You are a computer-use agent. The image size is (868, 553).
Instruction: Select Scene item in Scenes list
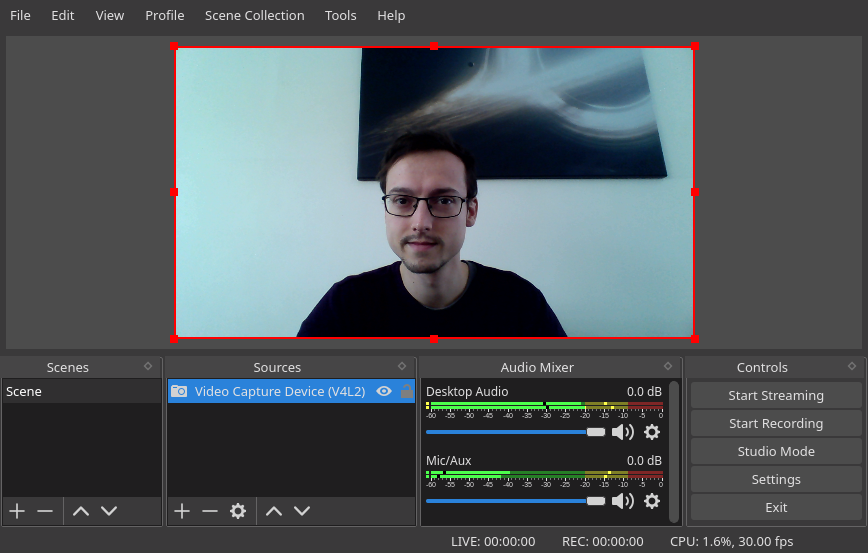(x=81, y=391)
